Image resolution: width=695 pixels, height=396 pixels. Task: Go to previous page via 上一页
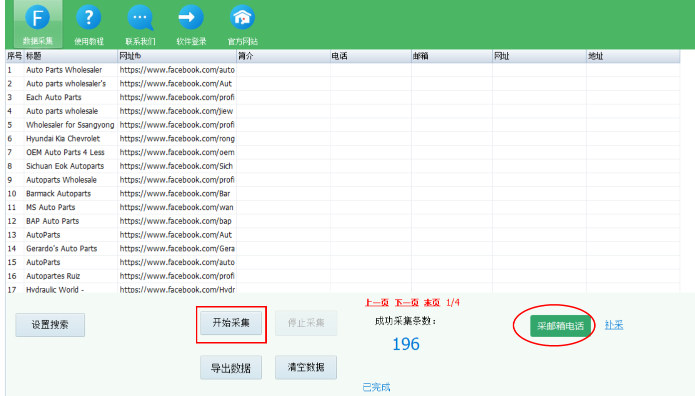(x=377, y=302)
